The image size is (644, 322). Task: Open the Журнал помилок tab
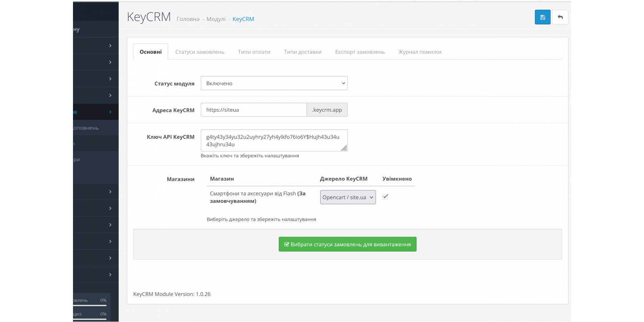pyautogui.click(x=420, y=52)
